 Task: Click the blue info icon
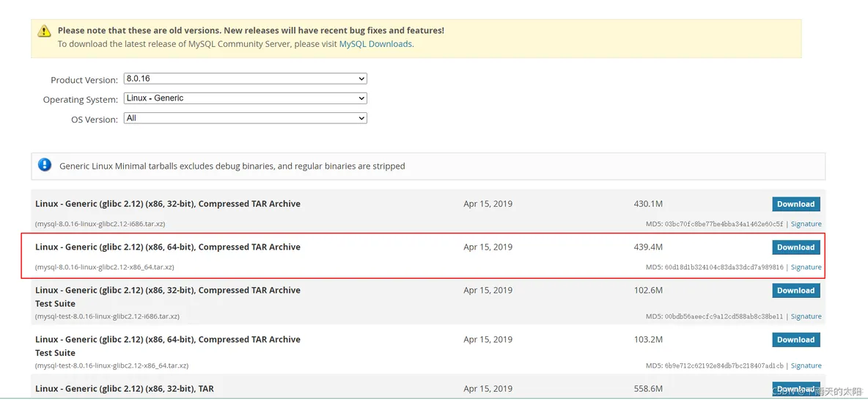(x=44, y=165)
